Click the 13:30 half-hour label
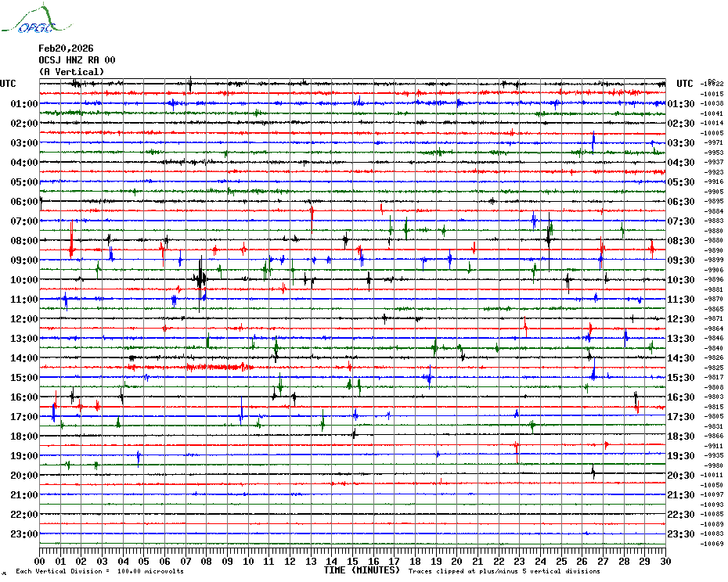728x582 pixels. [x=681, y=339]
